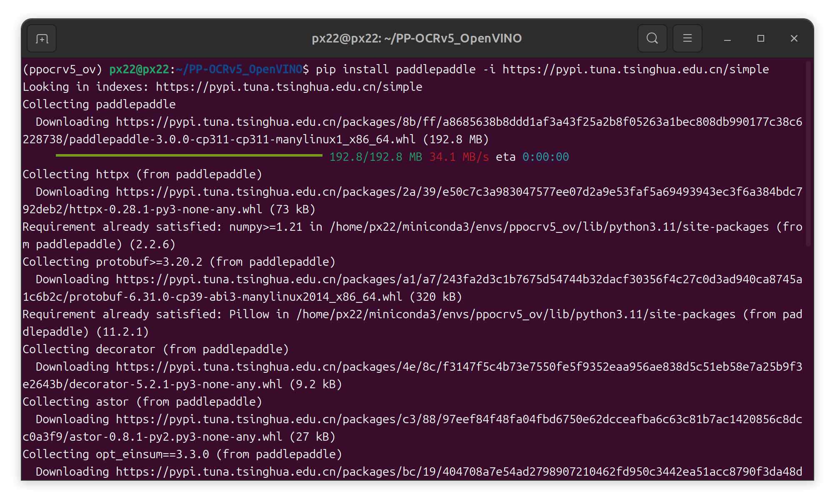Viewport: 835px width, 504px height.
Task: Open the hamburger menu
Action: click(x=687, y=39)
